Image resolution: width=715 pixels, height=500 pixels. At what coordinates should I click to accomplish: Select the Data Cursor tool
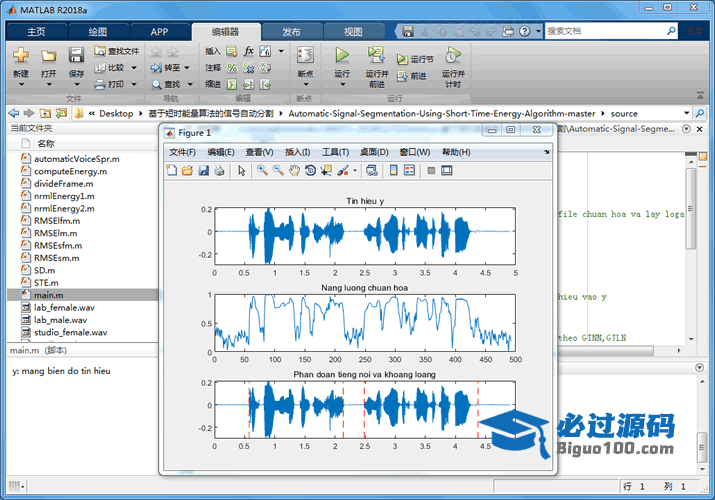[326, 171]
